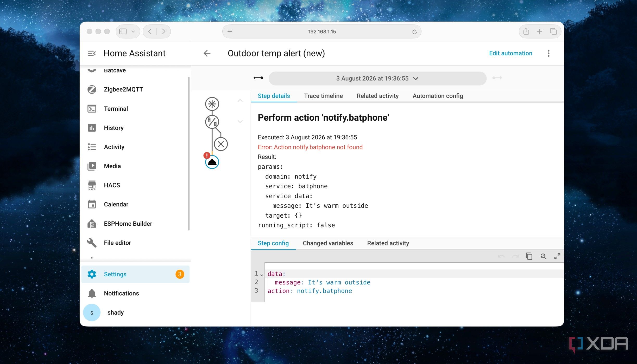The height and width of the screenshot is (364, 637).
Task: Move down to next trace step
Action: [240, 121]
